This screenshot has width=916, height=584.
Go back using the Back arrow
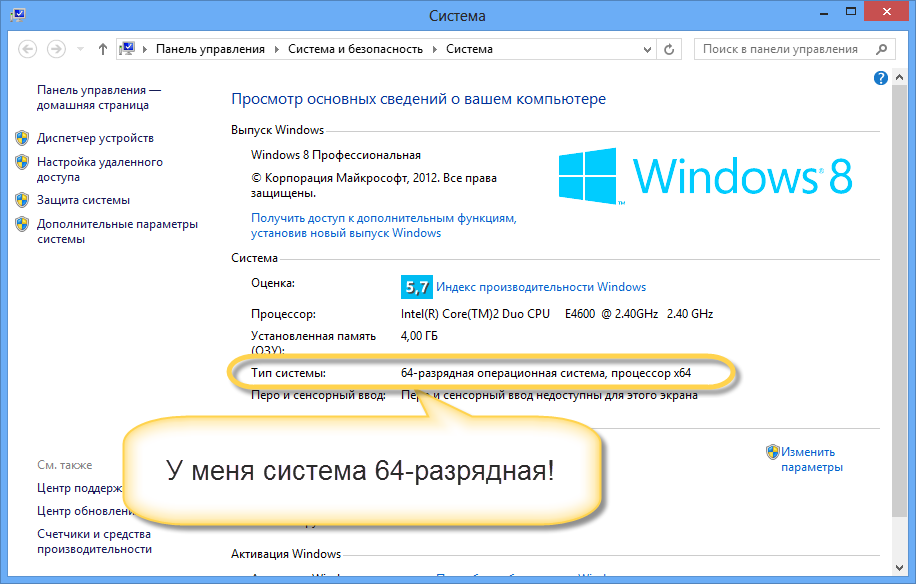[x=27, y=49]
